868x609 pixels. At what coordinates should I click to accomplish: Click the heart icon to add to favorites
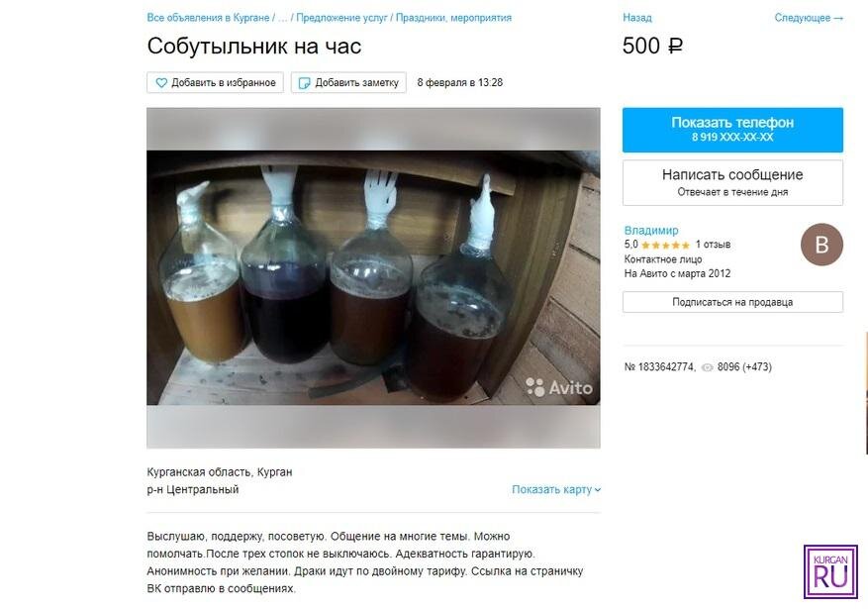tap(161, 83)
